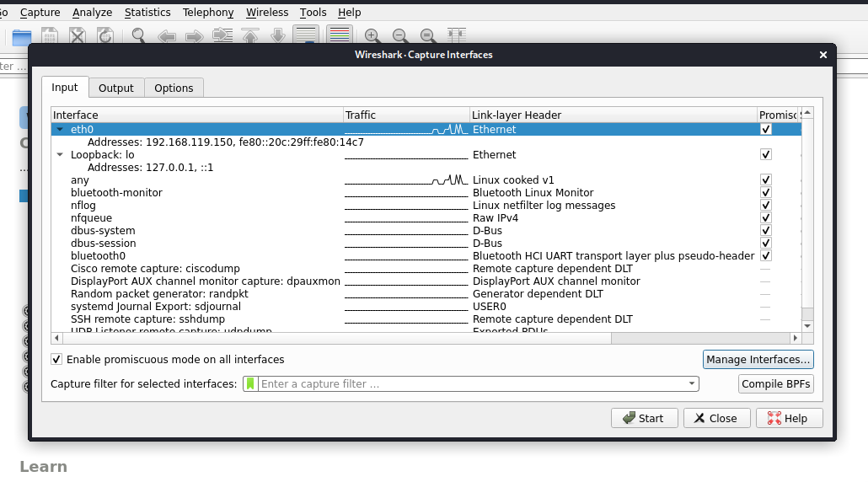
Task: Open the Telephony menu
Action: (x=208, y=12)
